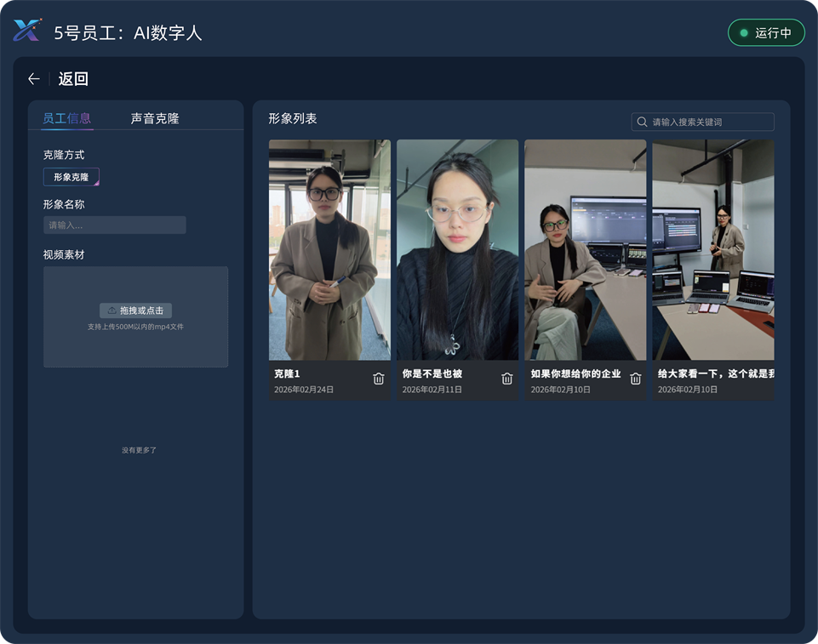
Task: Focus the 形象名称 name input field
Action: 115,225
